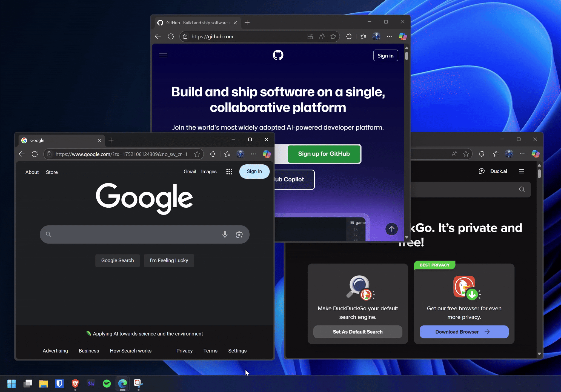Open Favorites hub in Google window
The image size is (561, 392).
pos(227,154)
